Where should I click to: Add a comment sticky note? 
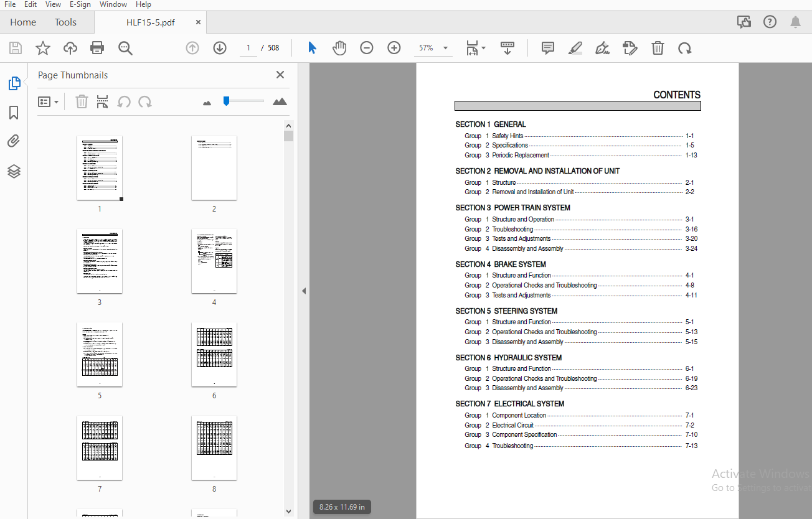[548, 48]
